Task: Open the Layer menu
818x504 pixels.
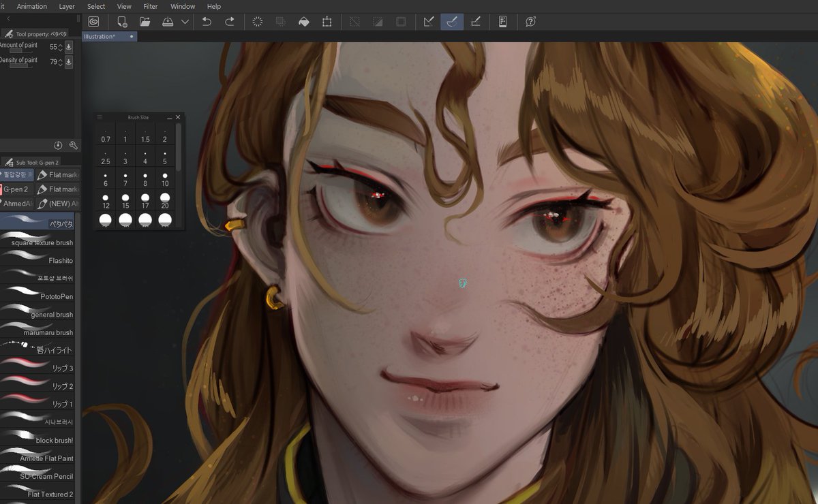Action: click(67, 6)
